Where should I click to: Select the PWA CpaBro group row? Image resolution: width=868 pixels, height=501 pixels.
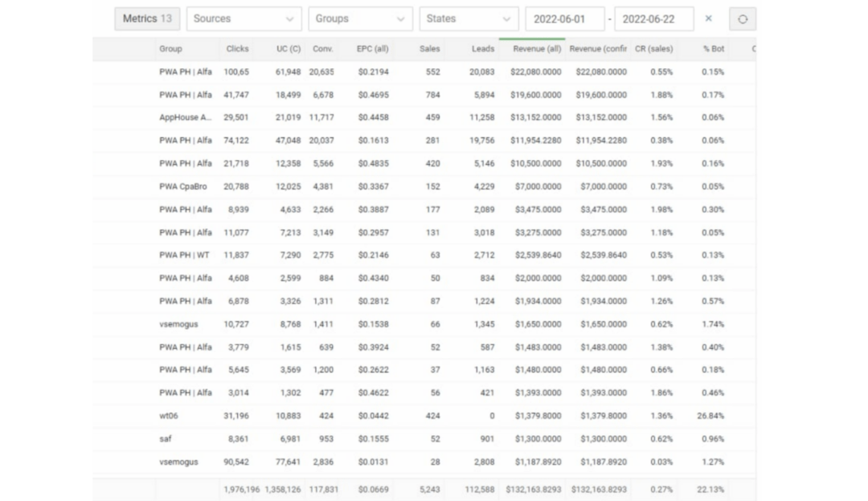(183, 187)
